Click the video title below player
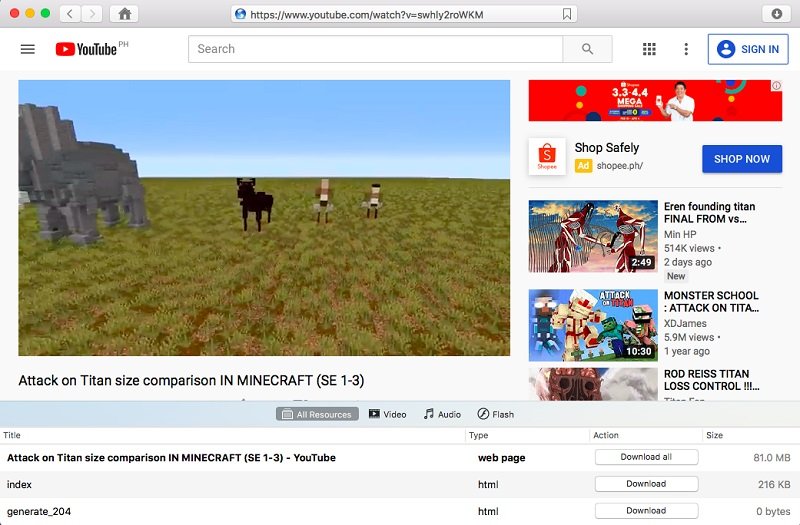The width and height of the screenshot is (800, 525). click(191, 381)
